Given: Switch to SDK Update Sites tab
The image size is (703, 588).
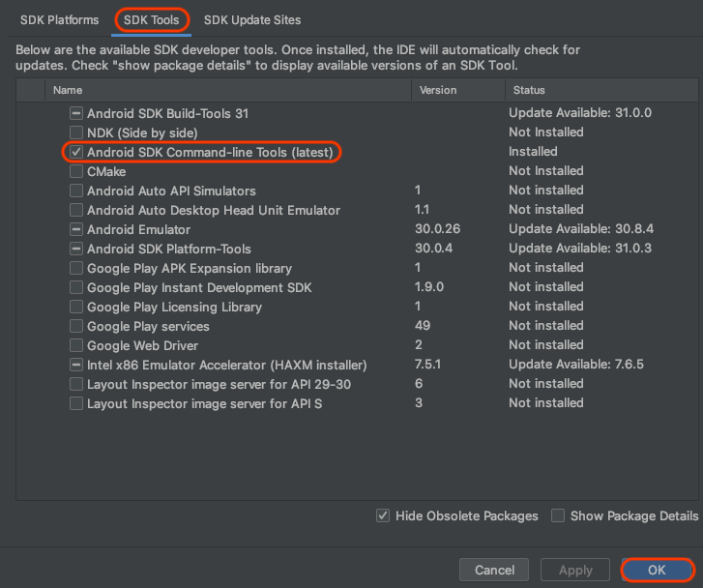Looking at the screenshot, I should [251, 19].
